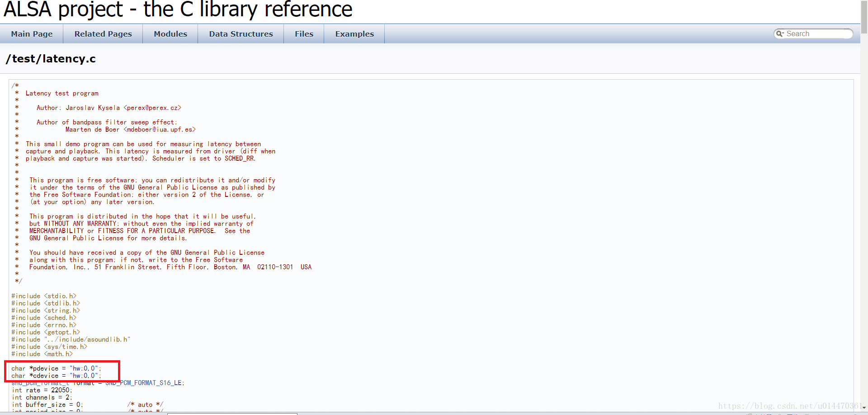Click the horizontal scrollbar under the code listing
This screenshot has height=415, width=868.
231,413
